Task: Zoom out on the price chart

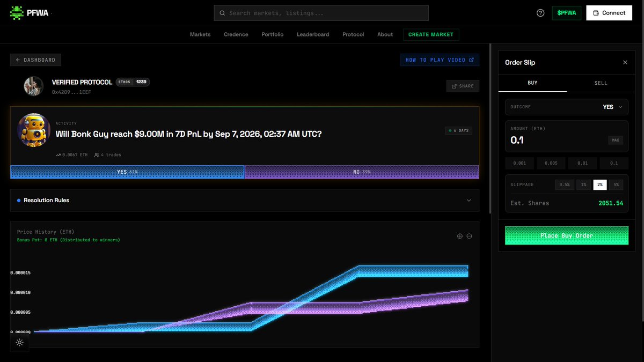Action: click(469, 236)
